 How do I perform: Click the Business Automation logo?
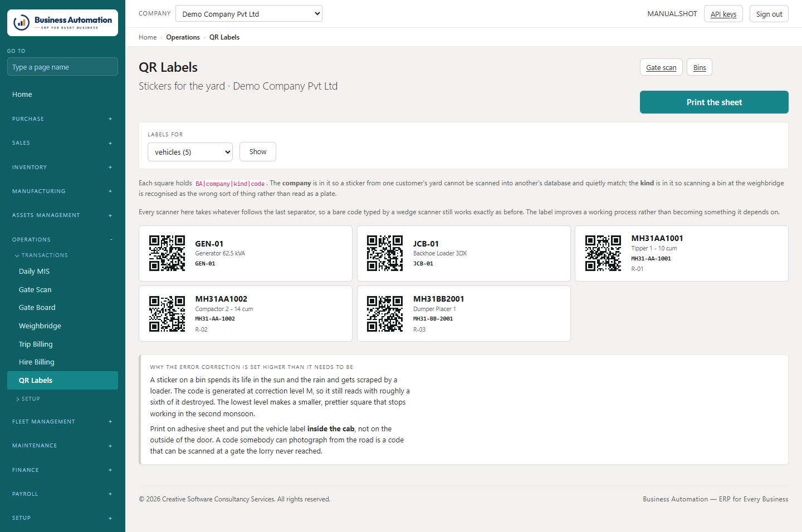point(62,23)
